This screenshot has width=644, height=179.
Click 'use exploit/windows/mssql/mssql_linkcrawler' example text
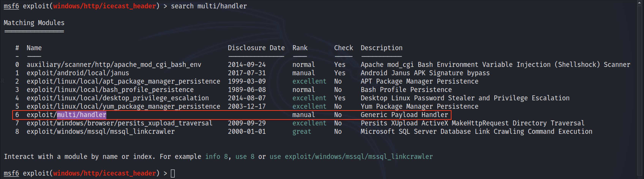point(351,157)
